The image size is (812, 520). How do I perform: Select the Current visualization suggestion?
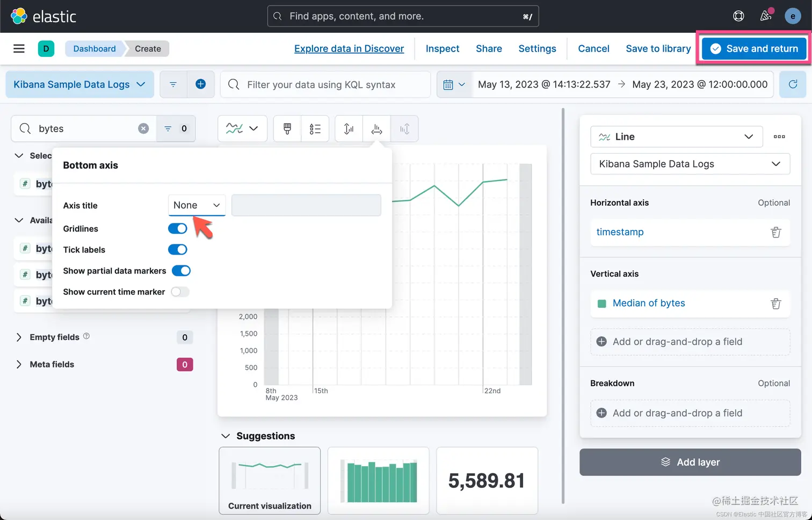click(270, 481)
